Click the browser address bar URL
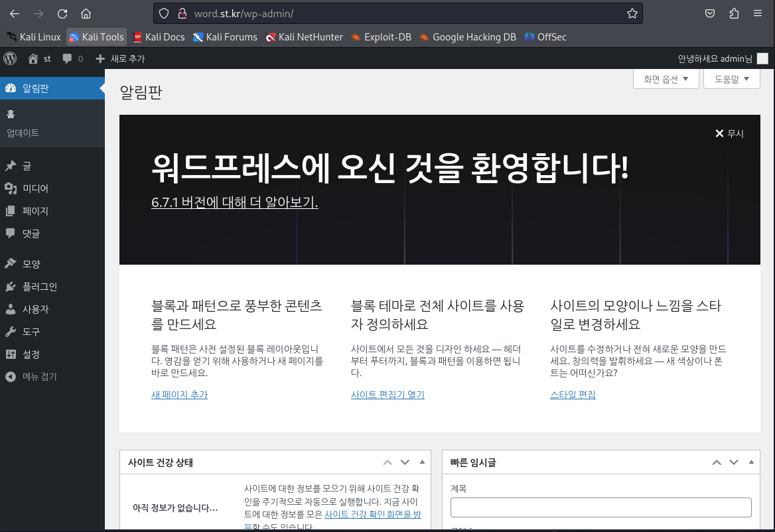Viewport: 775px width, 532px height. (244, 14)
